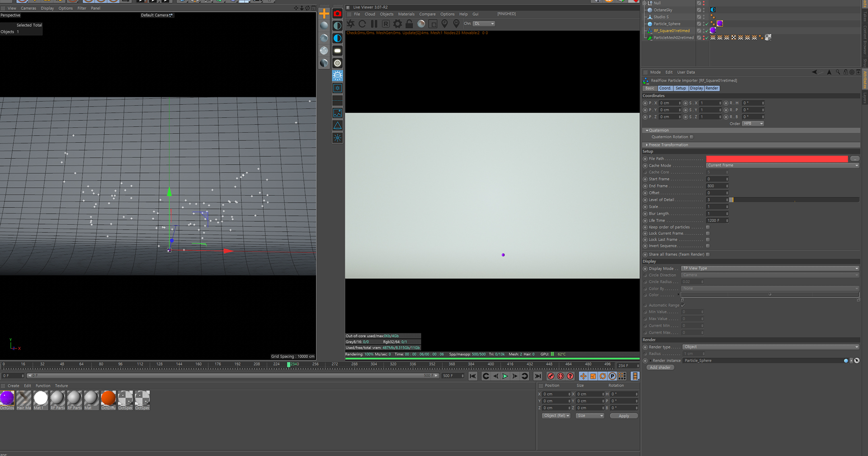The image size is (868, 456).
Task: Click the R render region icon
Action: [x=386, y=24]
